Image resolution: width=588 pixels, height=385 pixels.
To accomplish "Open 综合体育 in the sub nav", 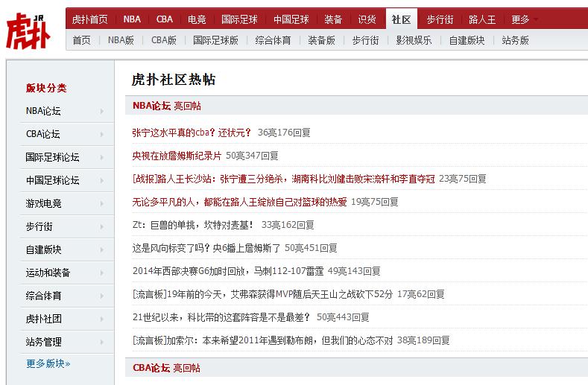I will (273, 40).
